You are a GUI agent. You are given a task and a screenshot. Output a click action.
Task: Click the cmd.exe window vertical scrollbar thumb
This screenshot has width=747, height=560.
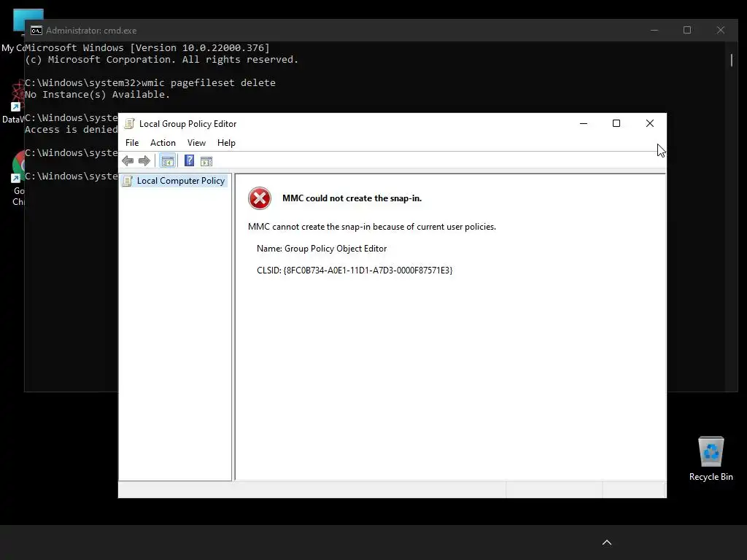[x=732, y=60]
